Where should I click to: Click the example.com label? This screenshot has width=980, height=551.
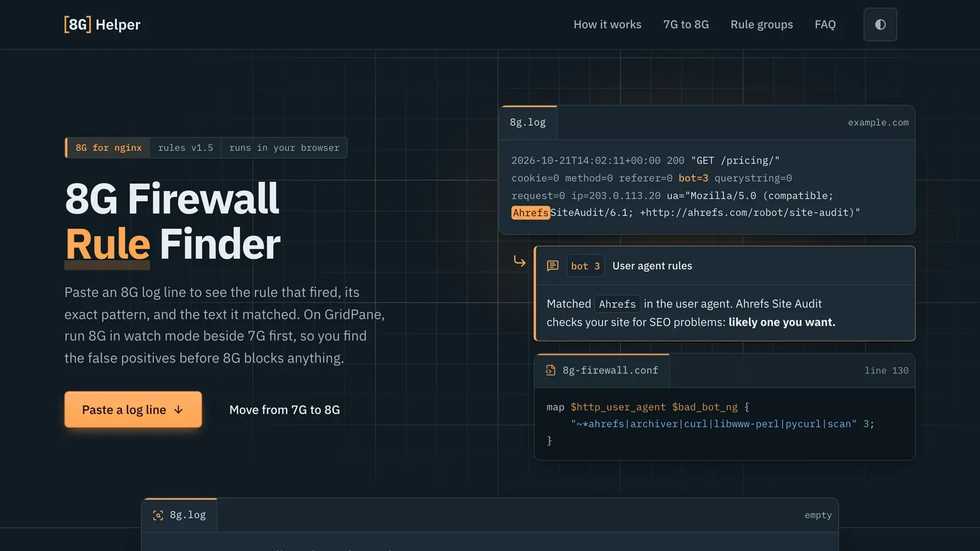point(878,122)
